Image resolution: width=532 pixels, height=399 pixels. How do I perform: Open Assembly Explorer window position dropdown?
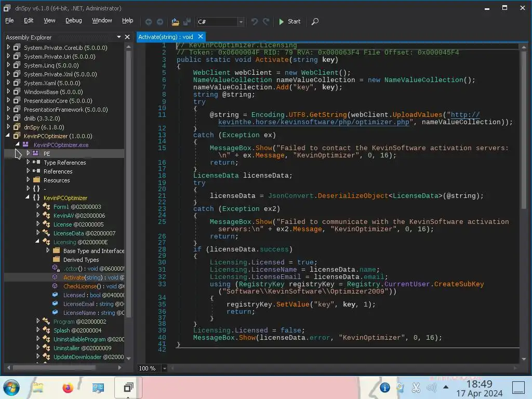point(119,37)
